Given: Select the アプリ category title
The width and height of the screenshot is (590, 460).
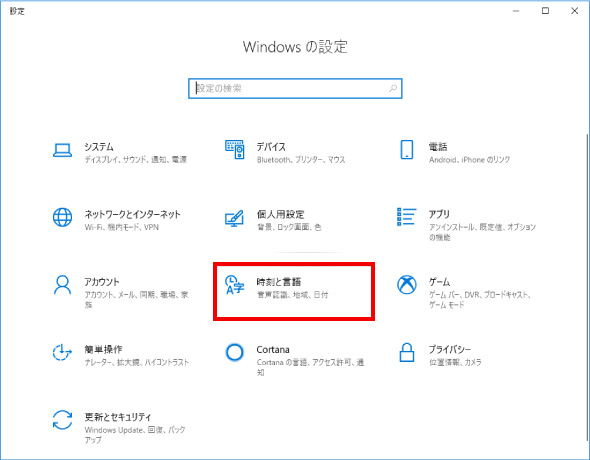Looking at the screenshot, I should pyautogui.click(x=439, y=214).
